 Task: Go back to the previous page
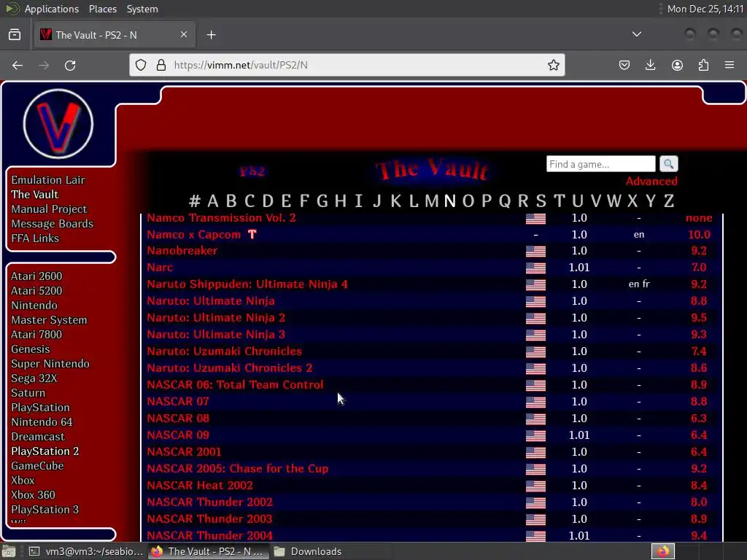click(x=18, y=65)
